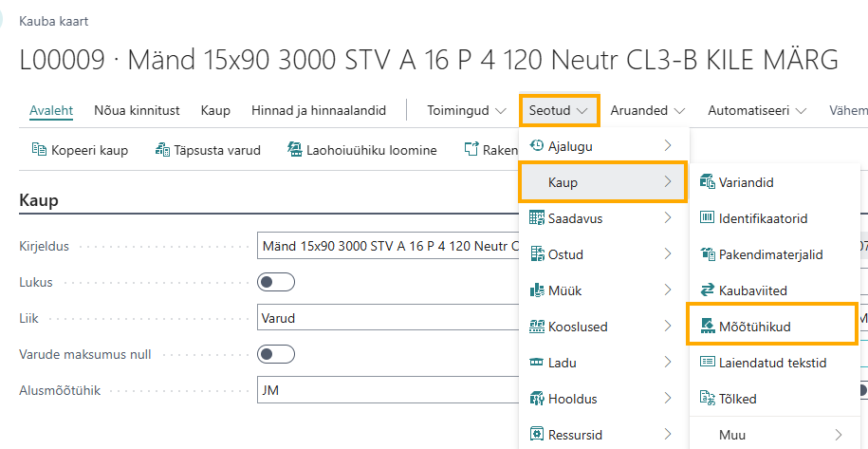Click the Täpsusta varud icon
Viewport: 868px width, 449px height.
tap(162, 150)
